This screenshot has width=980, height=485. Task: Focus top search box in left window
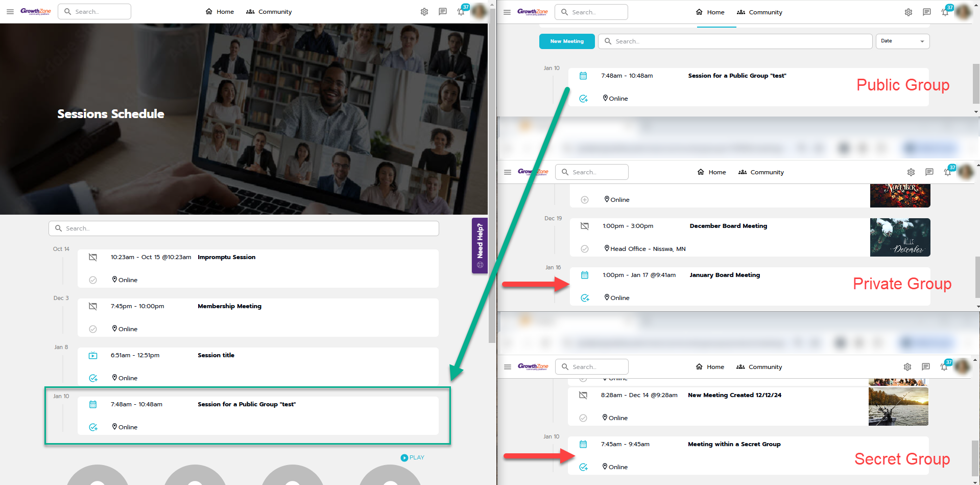pos(94,12)
